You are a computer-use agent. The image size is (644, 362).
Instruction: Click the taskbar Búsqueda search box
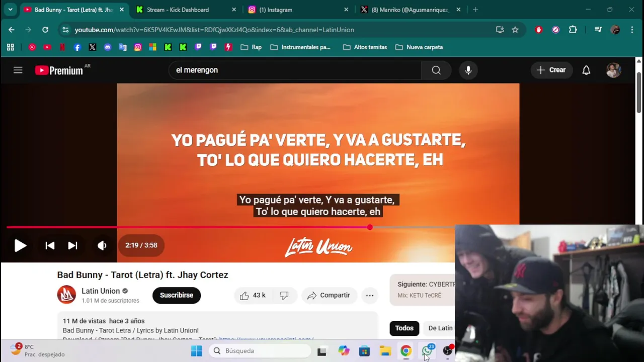pos(260,351)
